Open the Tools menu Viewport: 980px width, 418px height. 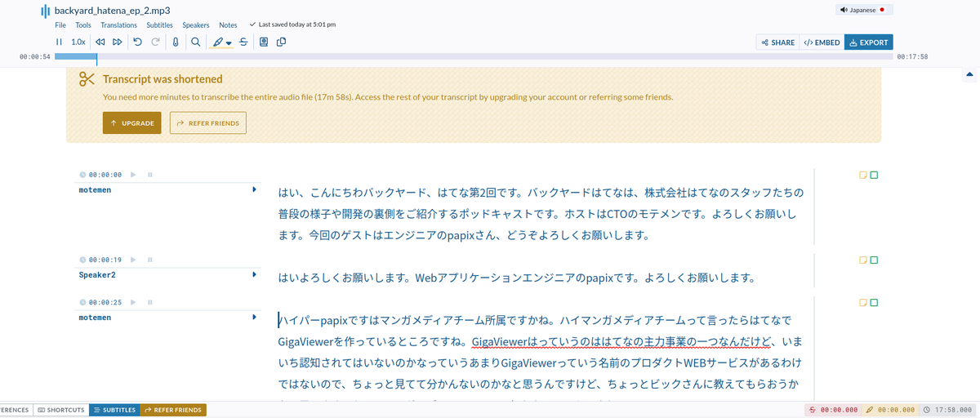[x=83, y=25]
